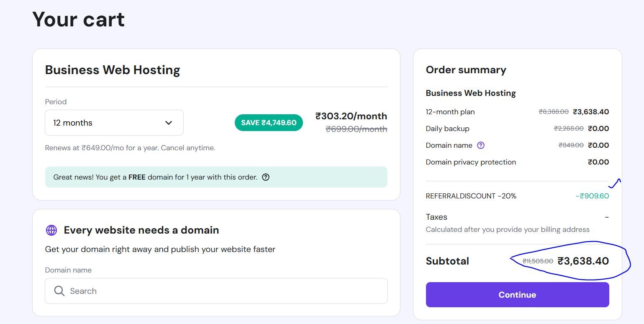644x324 pixels.
Task: Click the chevron arrow in the Period selector
Action: [169, 123]
